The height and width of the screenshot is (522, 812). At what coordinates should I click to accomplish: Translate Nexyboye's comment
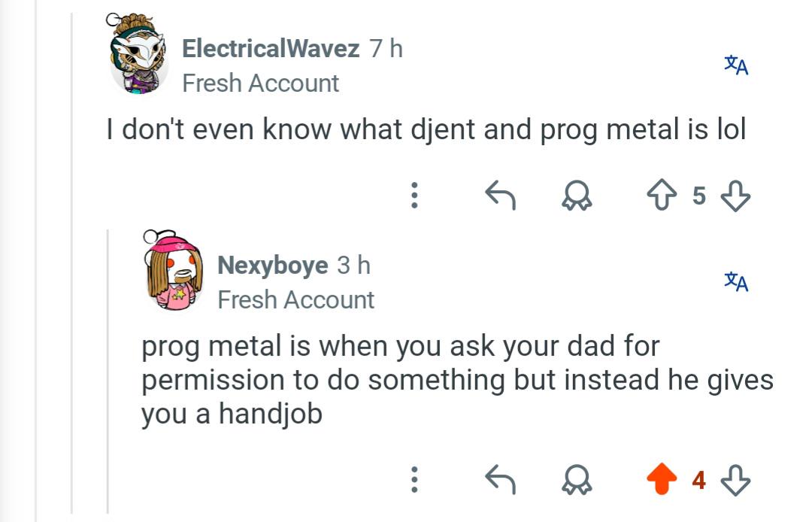pyautogui.click(x=738, y=283)
